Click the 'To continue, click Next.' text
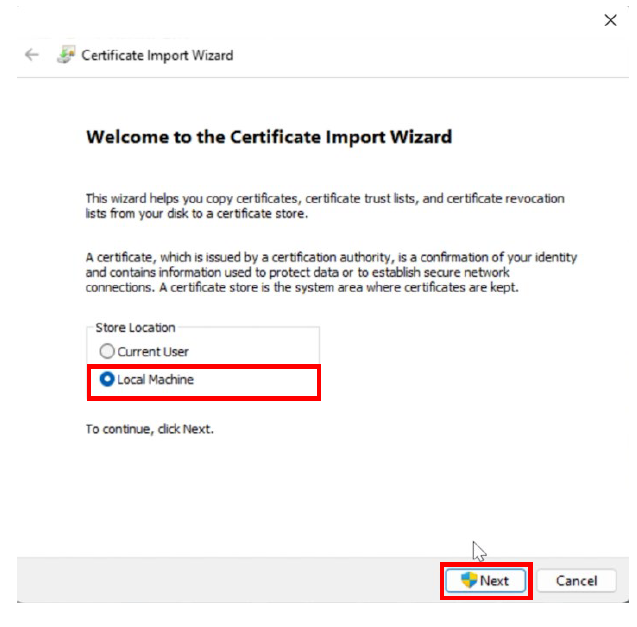 coord(150,429)
